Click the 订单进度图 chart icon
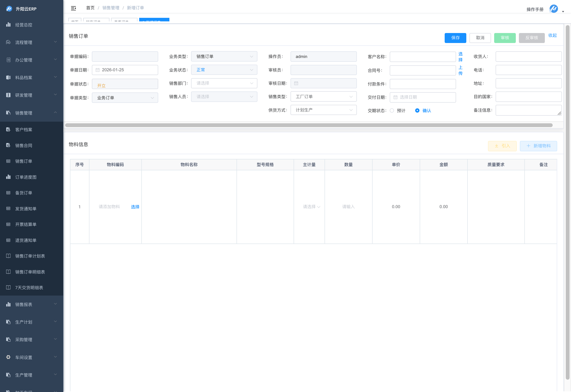Image resolution: width=571 pixels, height=392 pixels. (8, 177)
